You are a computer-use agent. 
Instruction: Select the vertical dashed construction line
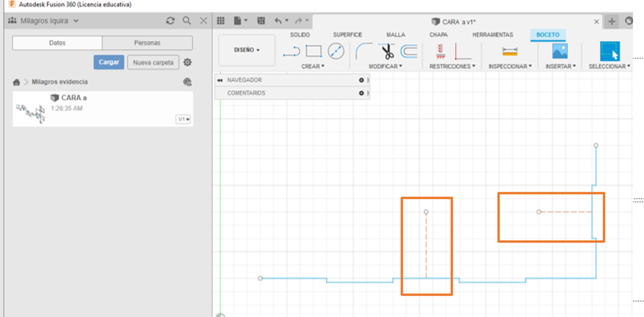coord(426,245)
